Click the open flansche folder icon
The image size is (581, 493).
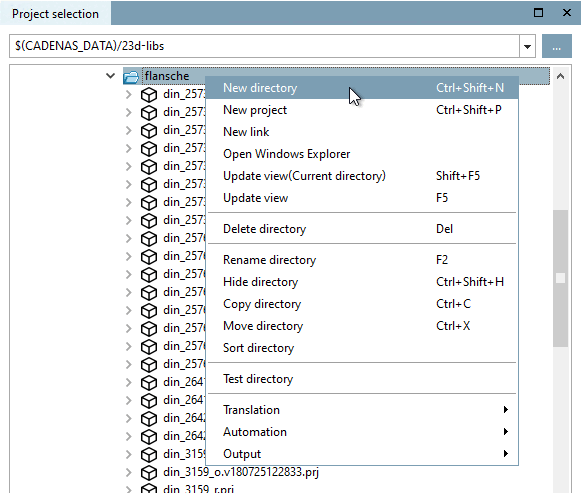tap(131, 77)
